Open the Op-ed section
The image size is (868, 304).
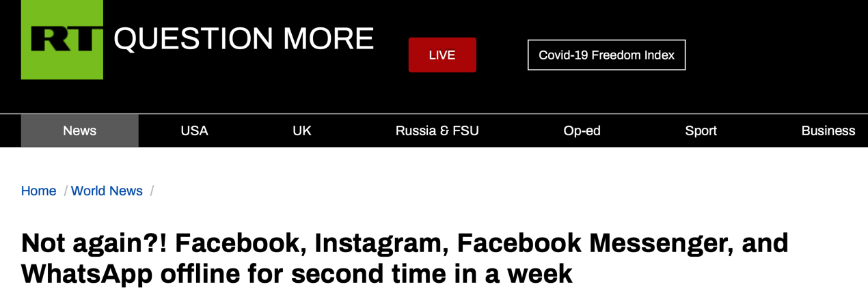coord(582,130)
